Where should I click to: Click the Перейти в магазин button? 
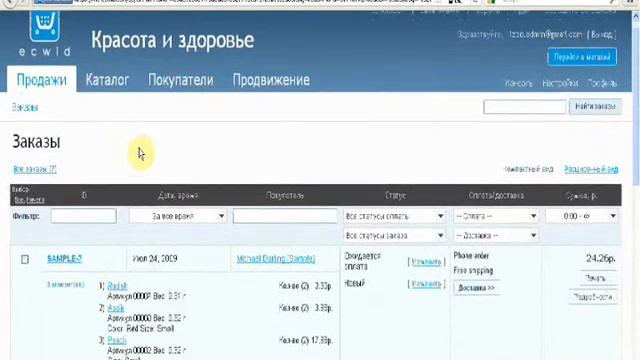pos(582,57)
